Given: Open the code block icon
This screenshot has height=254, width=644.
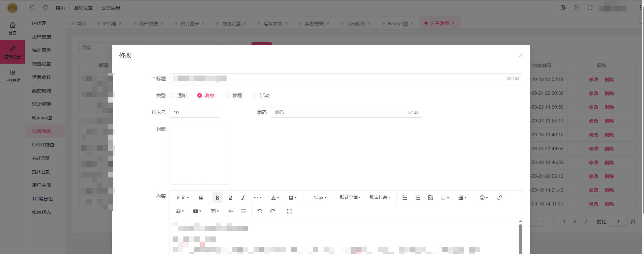Looking at the screenshot, I should (231, 211).
